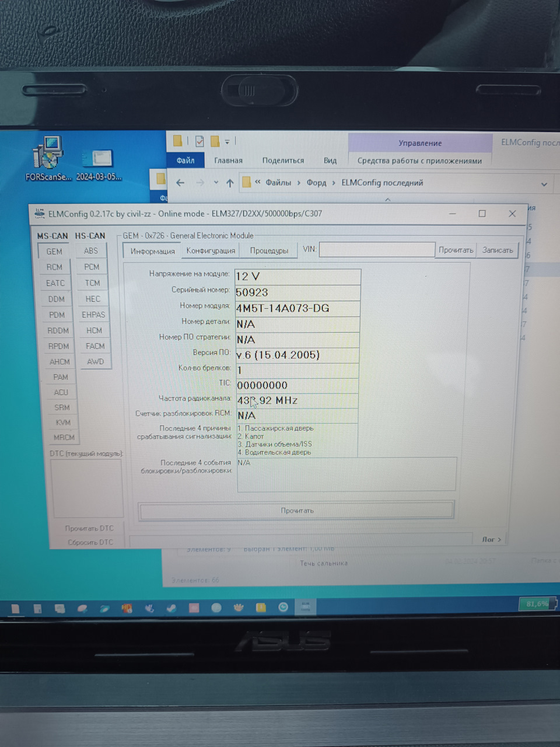Select the 2024-03-05 desktop file icon
Image resolution: width=560 pixels, height=747 pixels.
[x=99, y=165]
